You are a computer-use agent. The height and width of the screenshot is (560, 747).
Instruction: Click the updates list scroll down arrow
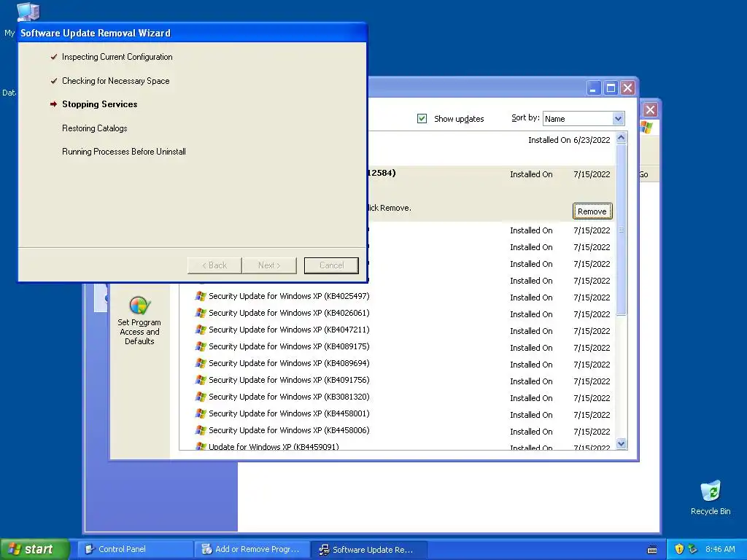(621, 444)
